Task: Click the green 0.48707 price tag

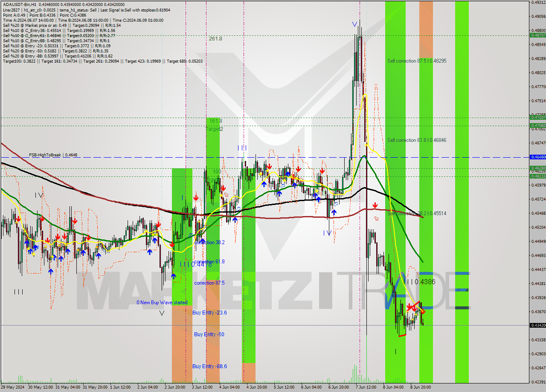Action: pyautogui.click(x=537, y=35)
